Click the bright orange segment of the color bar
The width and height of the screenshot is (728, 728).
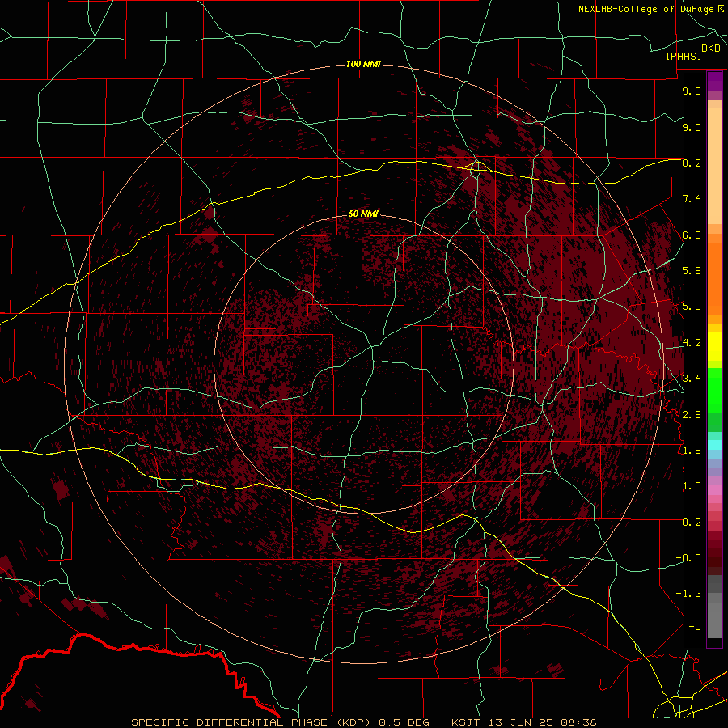click(x=714, y=278)
